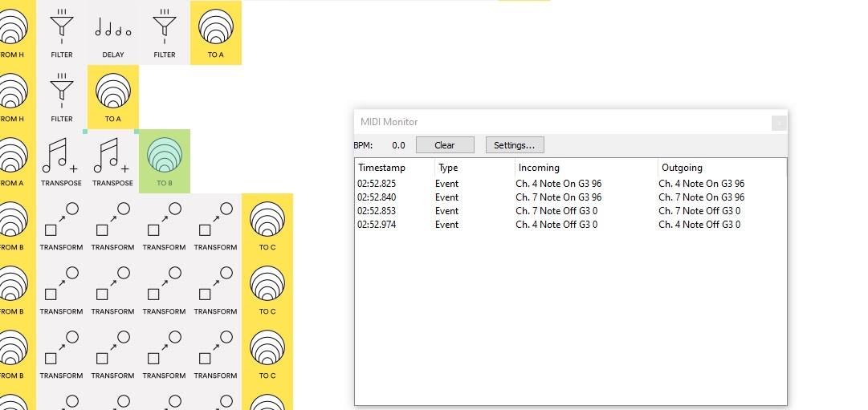
Task: Select the DELAY pipe in the top row
Action: coord(113,33)
